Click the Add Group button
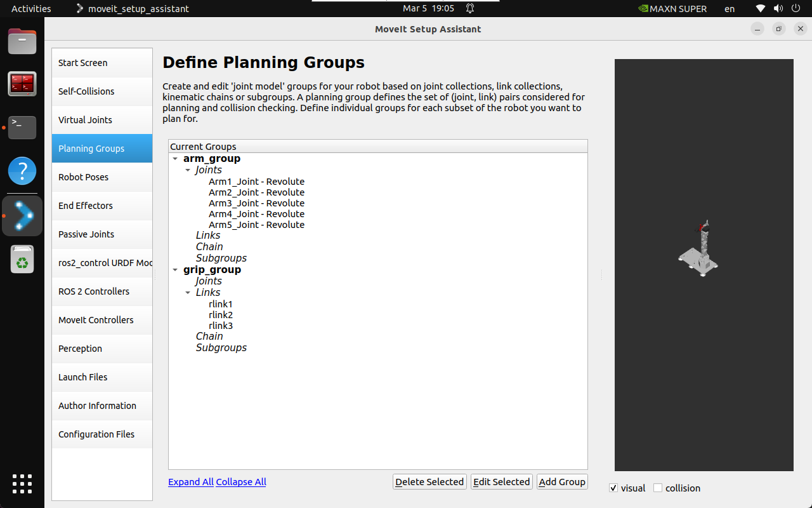 562,482
